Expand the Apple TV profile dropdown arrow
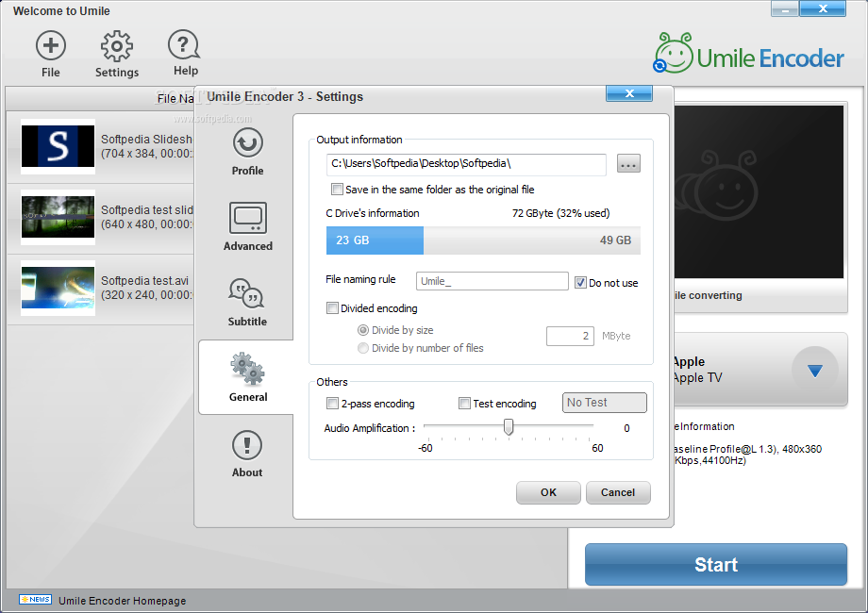Screen dimensions: 868x613 coord(815,370)
